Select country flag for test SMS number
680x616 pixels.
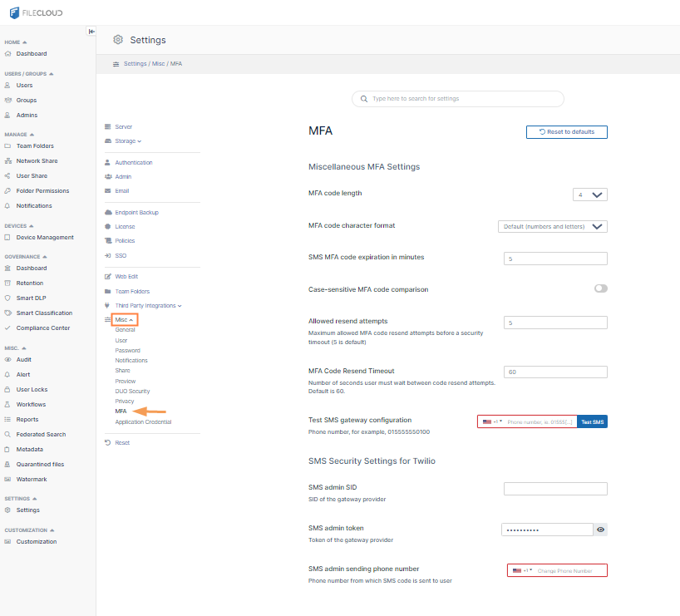[490, 421]
